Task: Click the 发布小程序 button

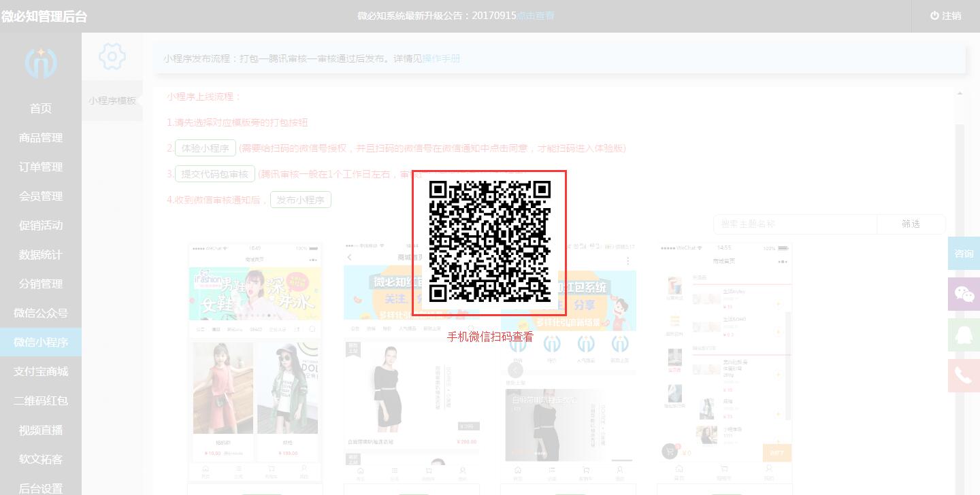Action: point(301,199)
